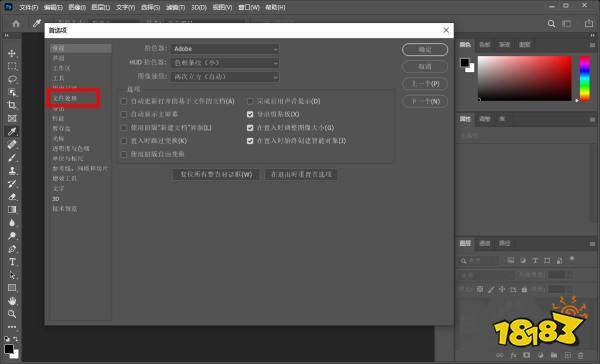Switch to the 通道 tab
The height and width of the screenshot is (364, 600).
[x=485, y=243]
